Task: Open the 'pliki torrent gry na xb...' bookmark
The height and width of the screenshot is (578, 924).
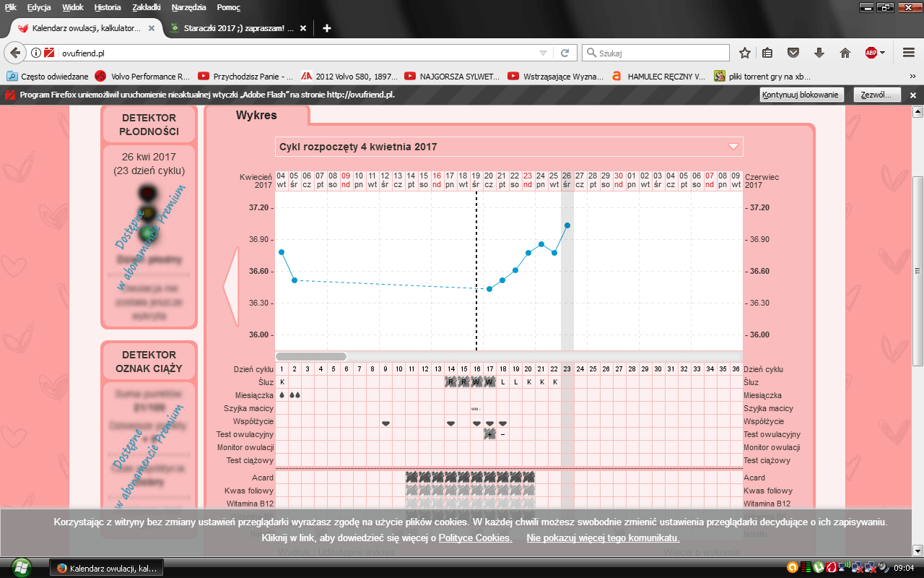Action: click(763, 76)
